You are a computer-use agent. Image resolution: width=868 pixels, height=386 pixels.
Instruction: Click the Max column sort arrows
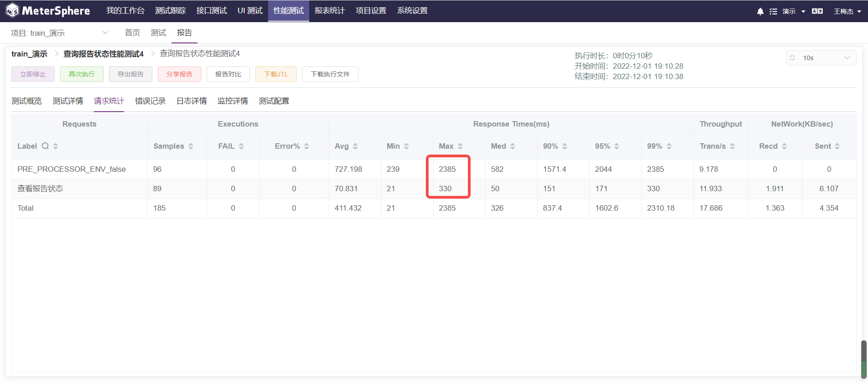460,146
